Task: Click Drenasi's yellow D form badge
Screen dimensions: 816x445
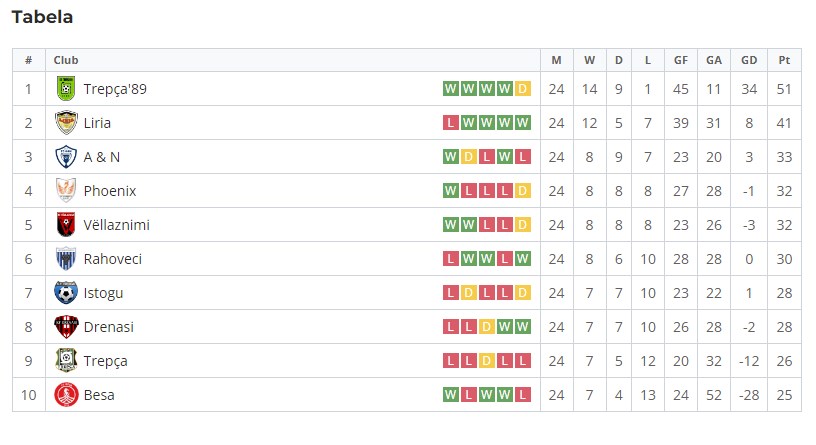Action: 487,327
